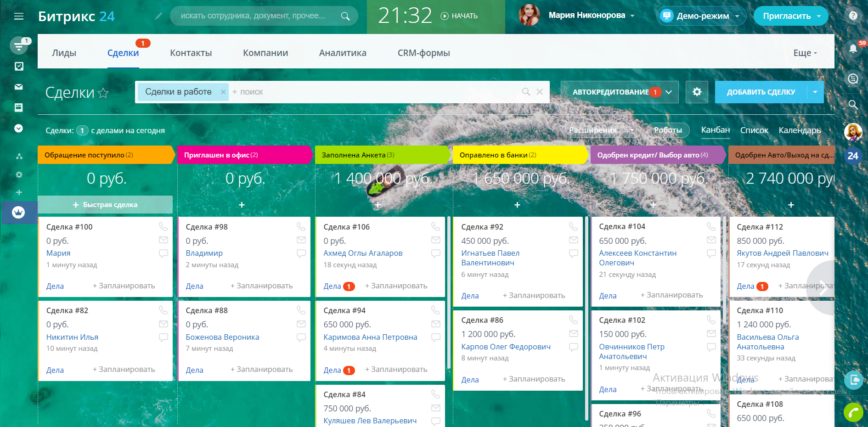This screenshot has height=427, width=868.
Task: Expand the Еще menu
Action: click(x=805, y=53)
